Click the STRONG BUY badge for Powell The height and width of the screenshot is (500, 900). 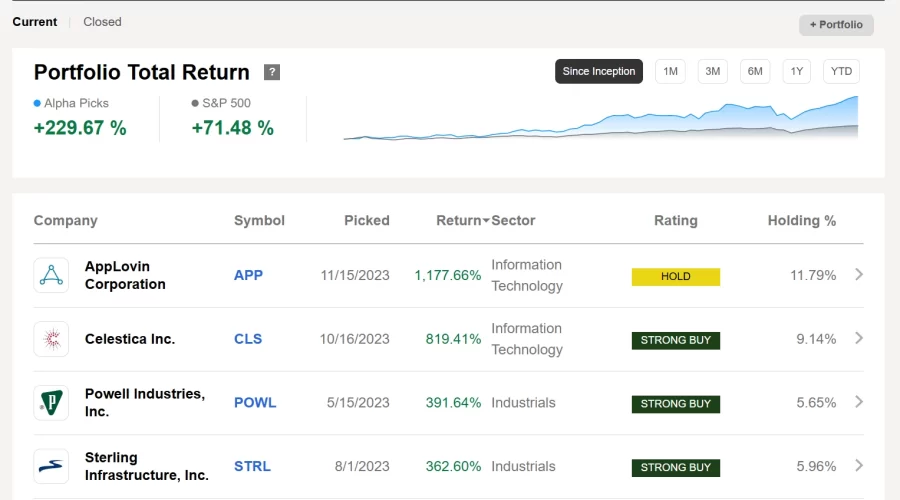676,404
